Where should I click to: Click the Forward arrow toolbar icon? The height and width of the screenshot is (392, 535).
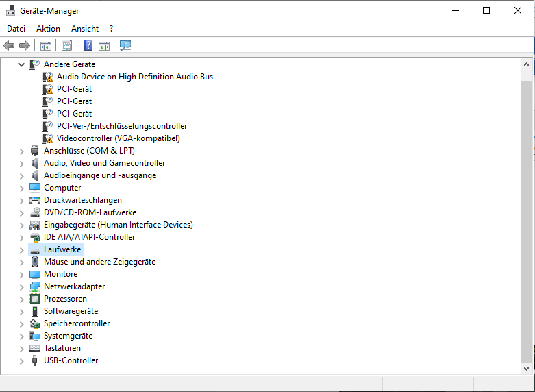click(x=25, y=45)
